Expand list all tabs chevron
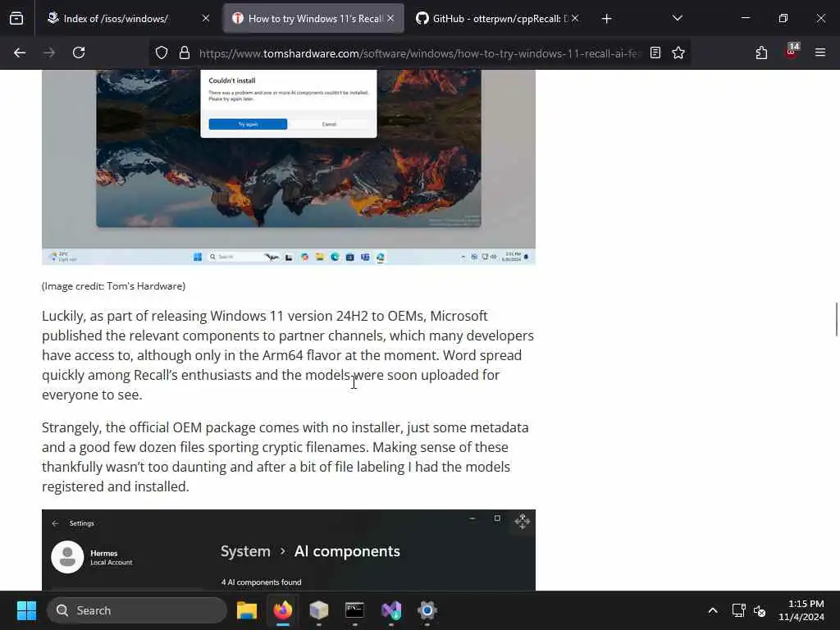The width and height of the screenshot is (840, 630). click(x=677, y=19)
